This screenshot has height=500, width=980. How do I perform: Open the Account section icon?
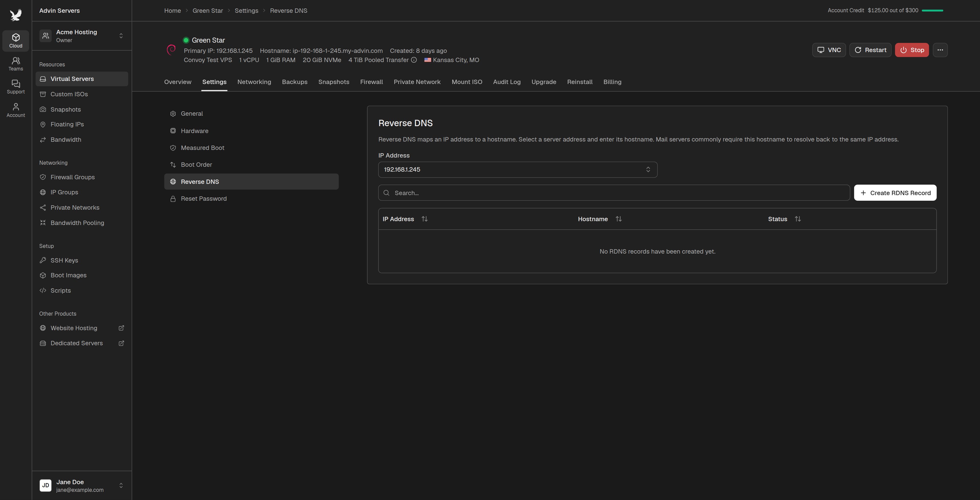click(16, 110)
